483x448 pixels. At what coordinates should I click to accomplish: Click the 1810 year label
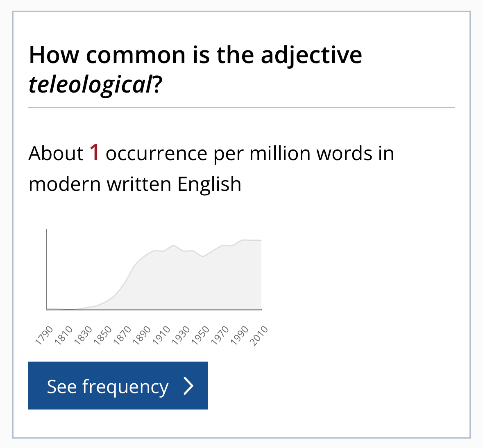pos(64,335)
